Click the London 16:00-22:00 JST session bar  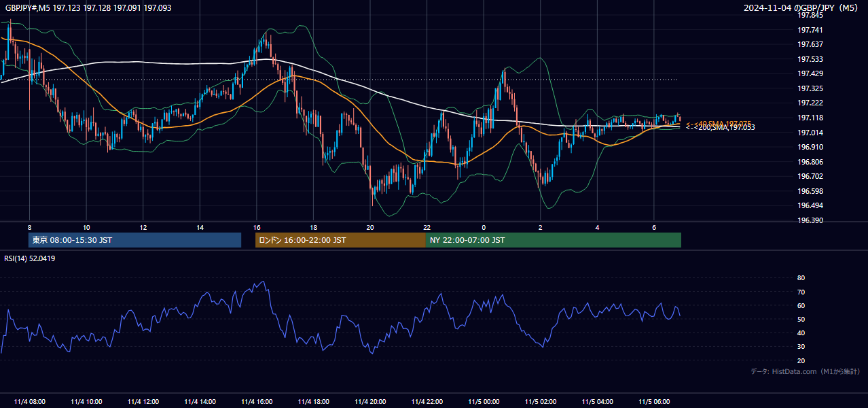[x=340, y=240]
